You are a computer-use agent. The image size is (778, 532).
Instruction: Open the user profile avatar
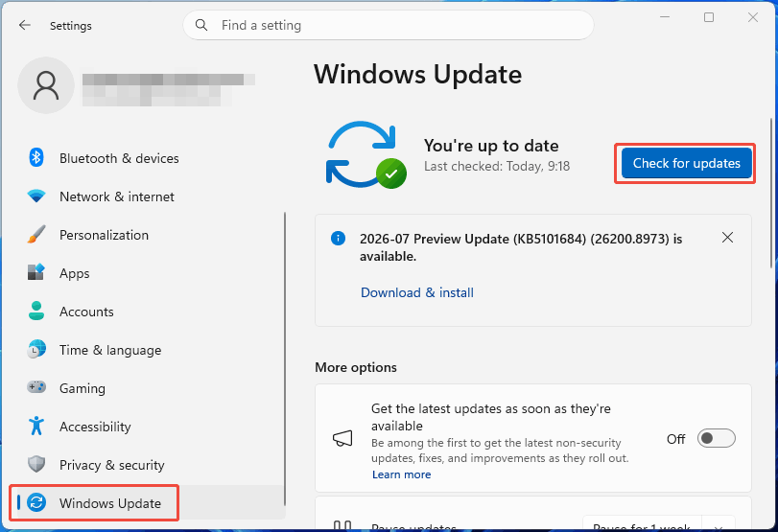[46, 85]
